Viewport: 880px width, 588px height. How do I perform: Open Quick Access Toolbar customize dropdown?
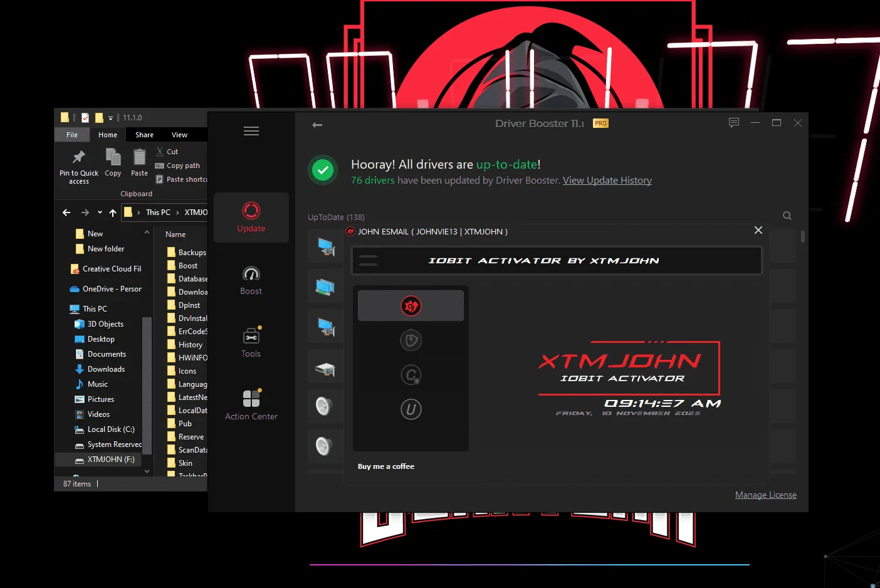coord(111,118)
